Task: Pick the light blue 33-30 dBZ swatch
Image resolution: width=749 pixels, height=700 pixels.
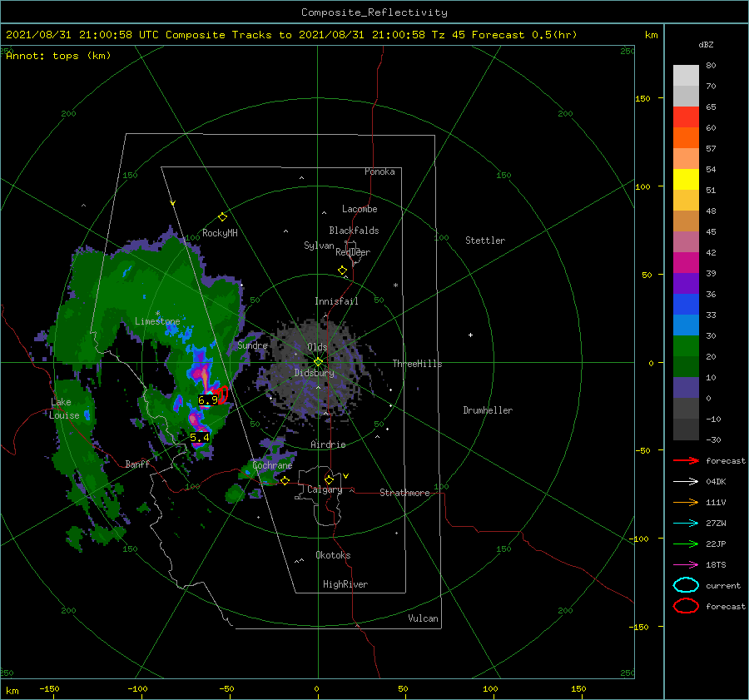Action: [x=686, y=325]
